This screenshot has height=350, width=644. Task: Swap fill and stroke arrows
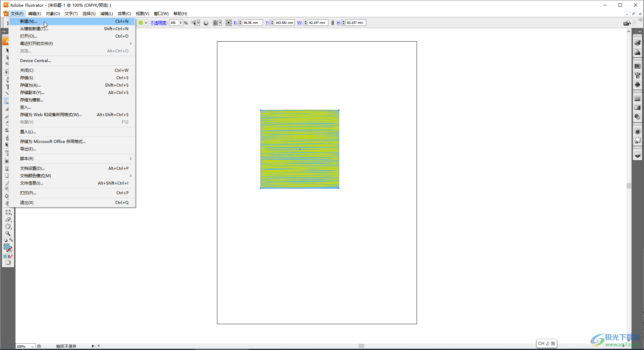(x=11, y=240)
